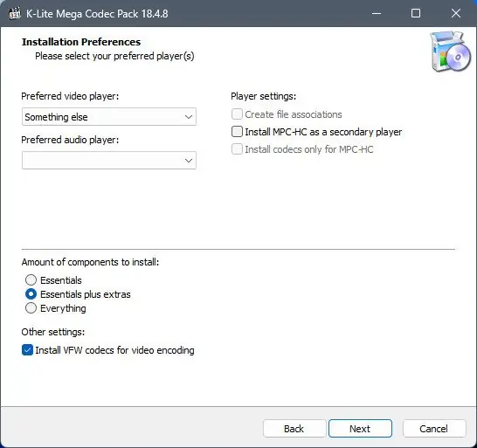Image resolution: width=477 pixels, height=448 pixels.
Task: Open the Preferred audio player dropdown
Action: pos(109,161)
